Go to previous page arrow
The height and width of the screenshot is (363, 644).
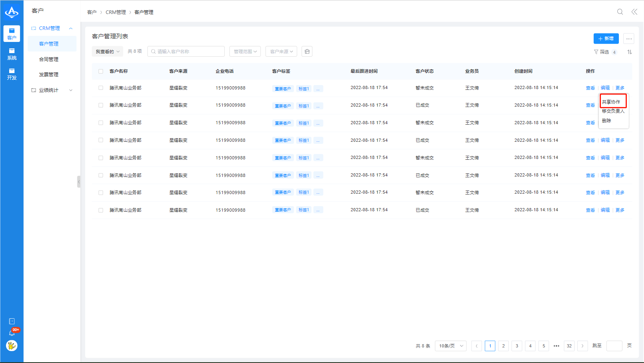point(476,346)
